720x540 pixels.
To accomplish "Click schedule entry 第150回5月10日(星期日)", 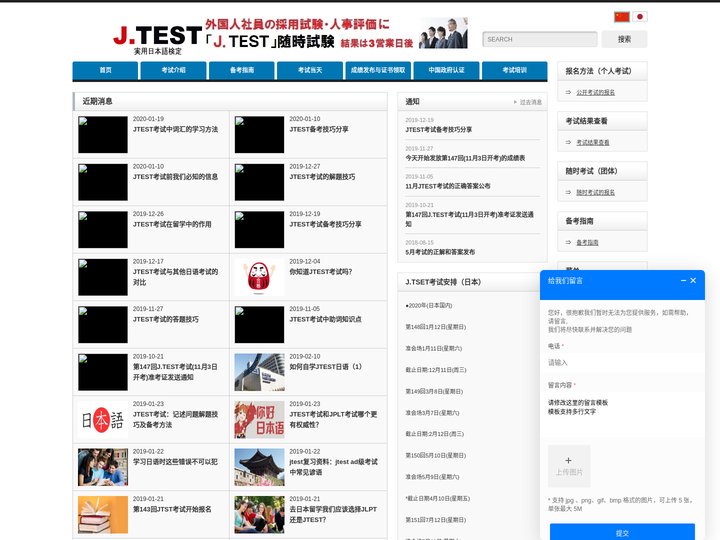I will click(435, 456).
